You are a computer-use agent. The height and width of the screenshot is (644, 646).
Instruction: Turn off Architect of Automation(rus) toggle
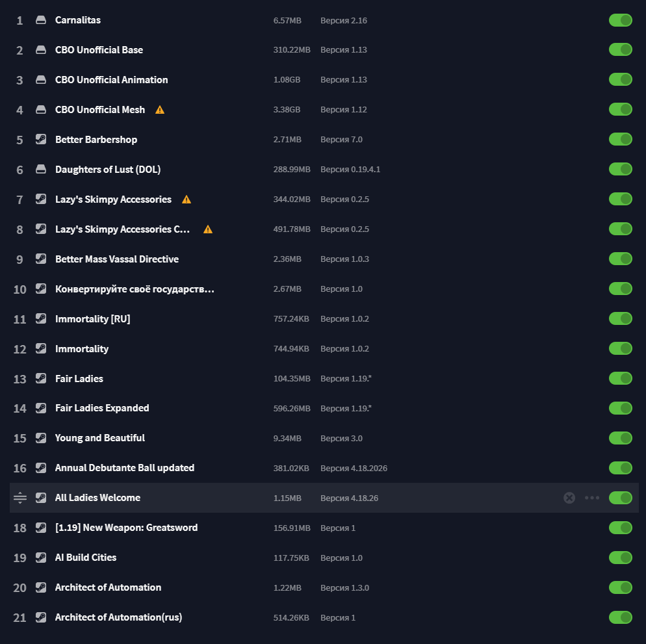point(621,617)
